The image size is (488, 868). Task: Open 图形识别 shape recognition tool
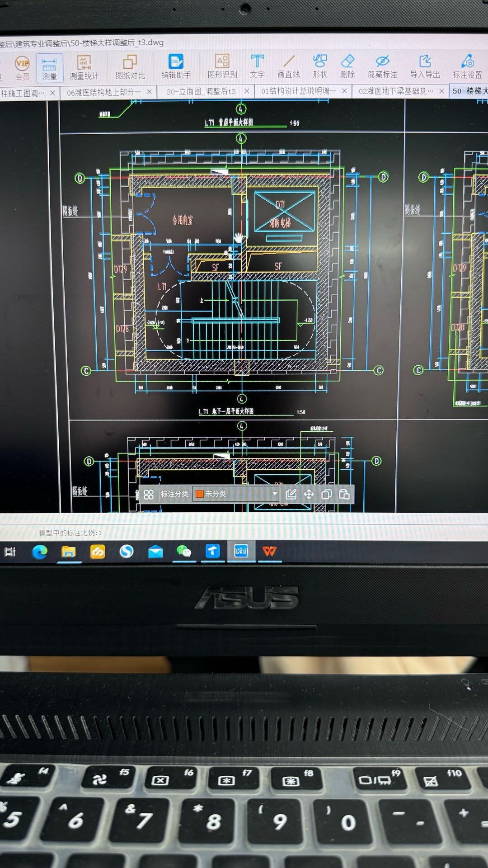[222, 66]
